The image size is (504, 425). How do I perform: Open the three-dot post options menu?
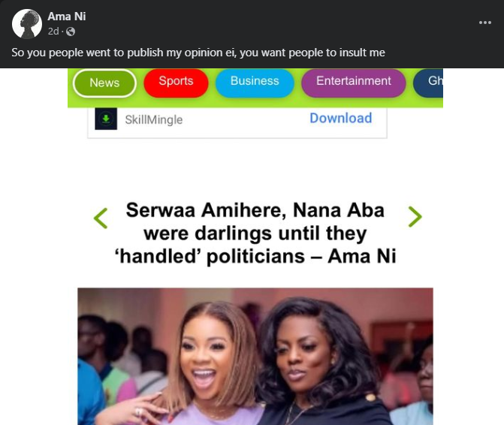coord(484,23)
